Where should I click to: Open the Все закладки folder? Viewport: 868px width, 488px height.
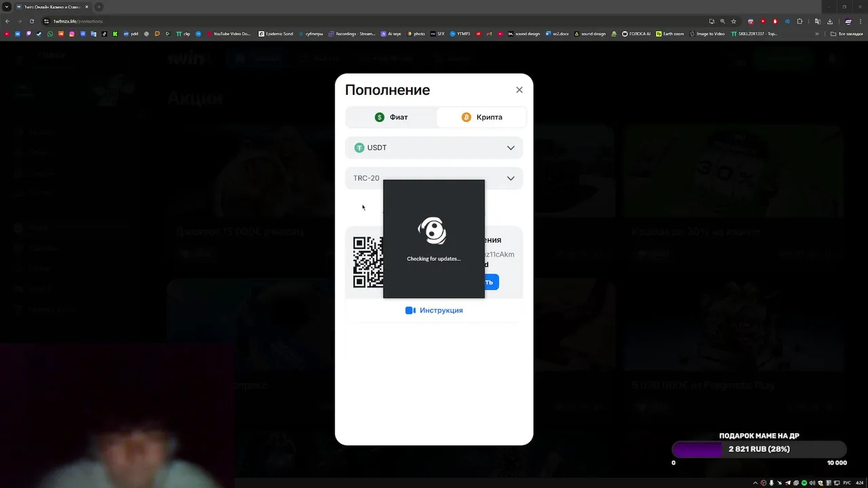[x=847, y=34]
